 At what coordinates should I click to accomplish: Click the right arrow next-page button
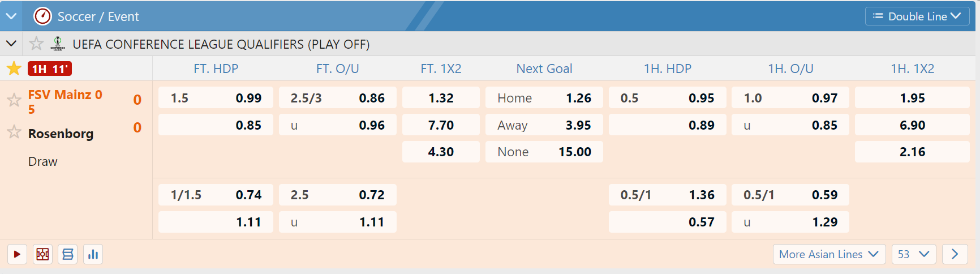click(955, 254)
